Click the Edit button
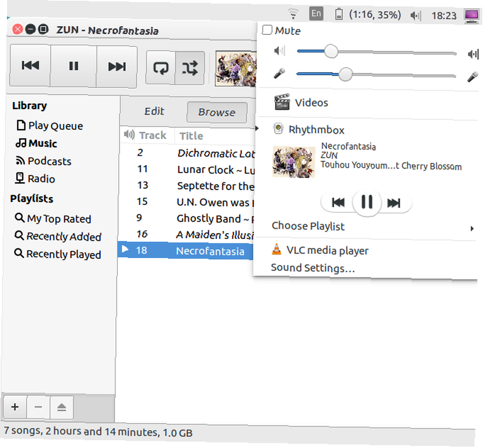Image resolution: width=483 pixels, height=448 pixels. coord(154,111)
